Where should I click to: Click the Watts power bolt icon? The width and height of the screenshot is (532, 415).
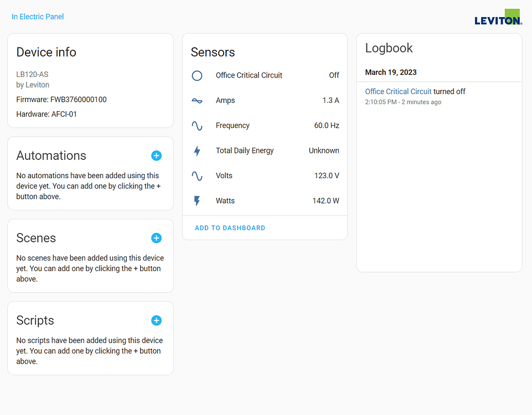pyautogui.click(x=197, y=200)
